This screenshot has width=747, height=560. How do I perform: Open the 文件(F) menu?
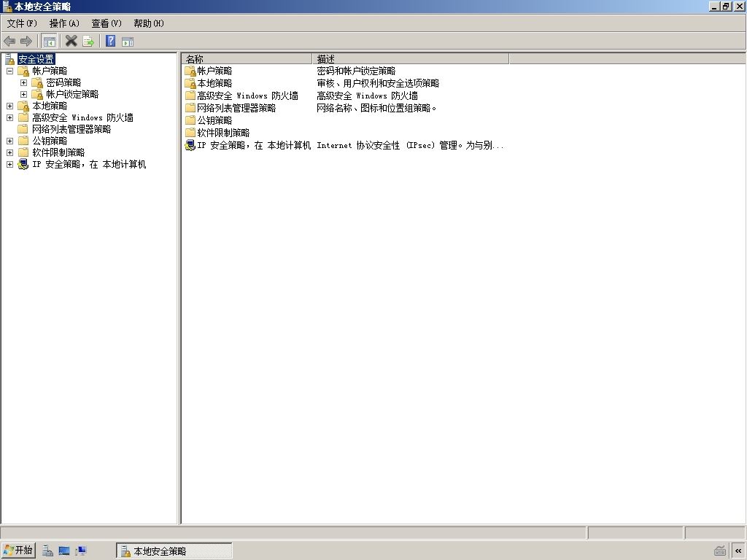pyautogui.click(x=22, y=23)
